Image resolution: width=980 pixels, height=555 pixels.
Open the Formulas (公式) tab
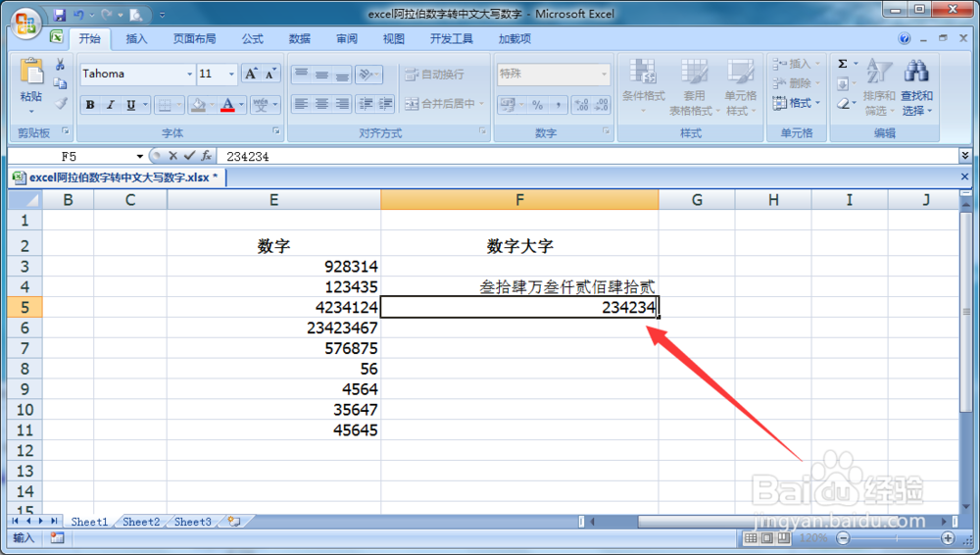coord(253,39)
